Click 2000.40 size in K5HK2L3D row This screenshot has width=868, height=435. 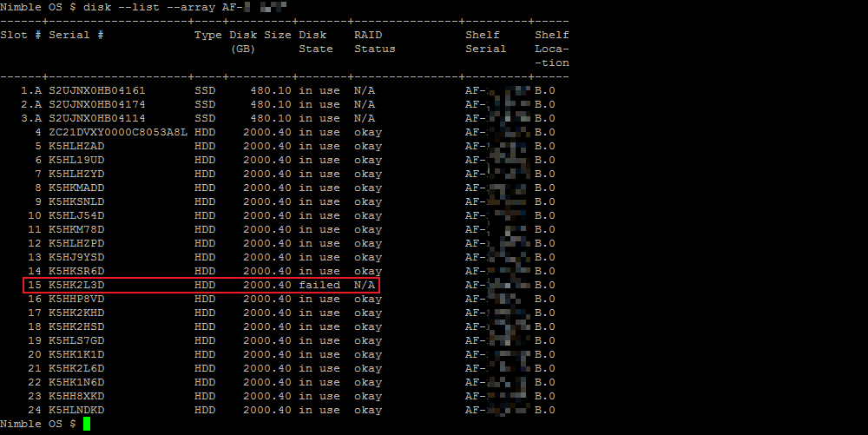click(267, 285)
